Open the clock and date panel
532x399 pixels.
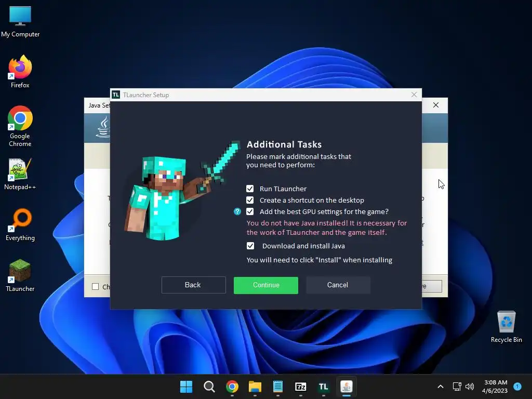point(495,387)
